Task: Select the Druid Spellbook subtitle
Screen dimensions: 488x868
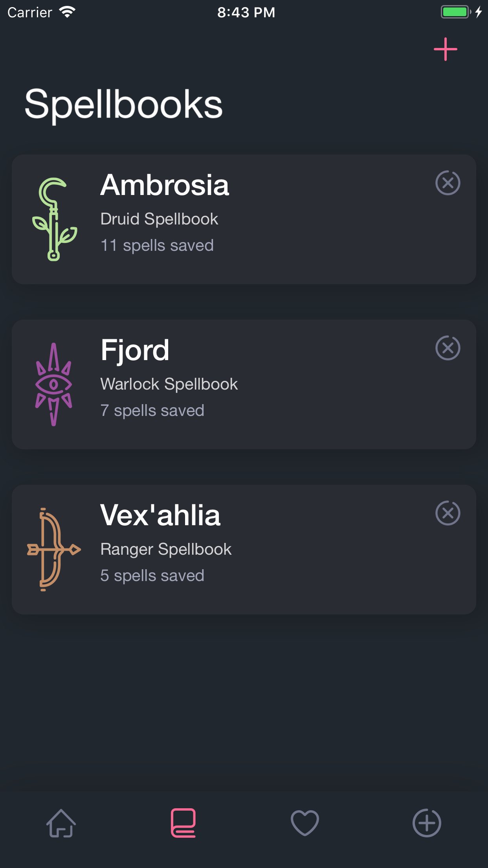Action: pyautogui.click(x=159, y=219)
